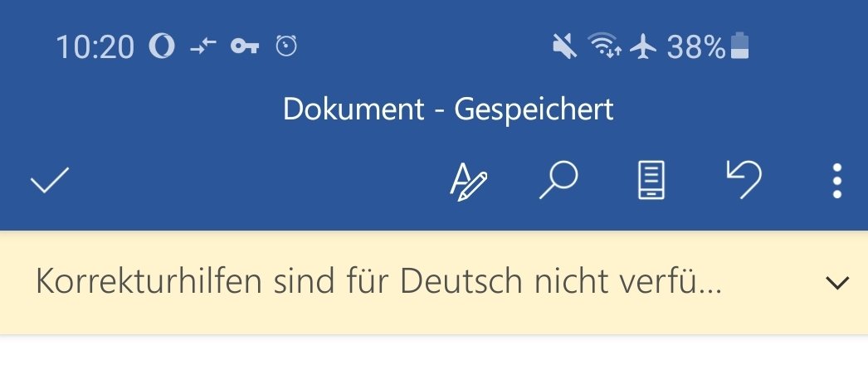Tap the data transfer arrows status icon
This screenshot has height=389, width=868.
(203, 46)
